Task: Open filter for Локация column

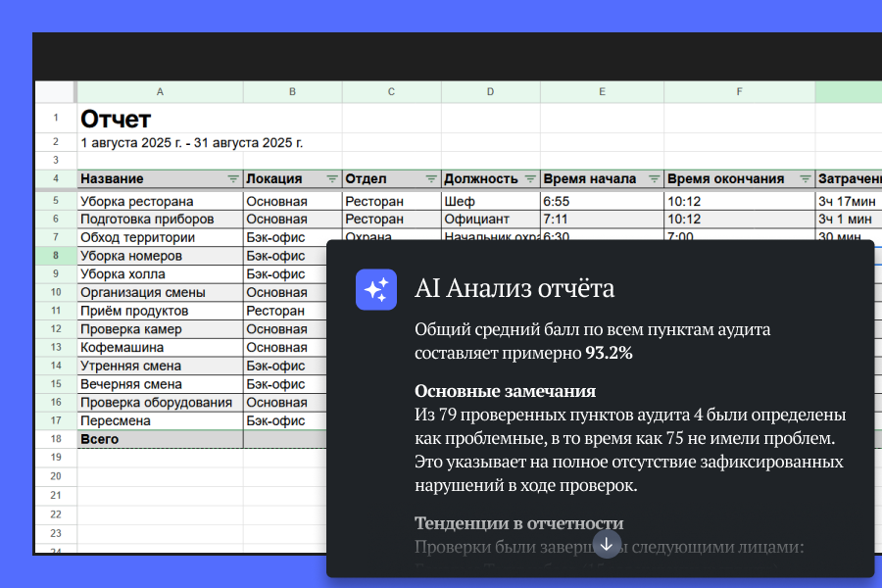Action: point(332,179)
